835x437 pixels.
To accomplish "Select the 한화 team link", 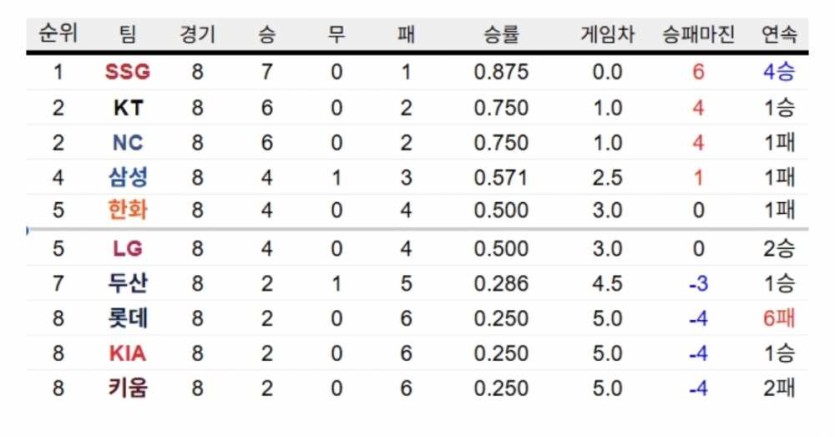I will [127, 211].
